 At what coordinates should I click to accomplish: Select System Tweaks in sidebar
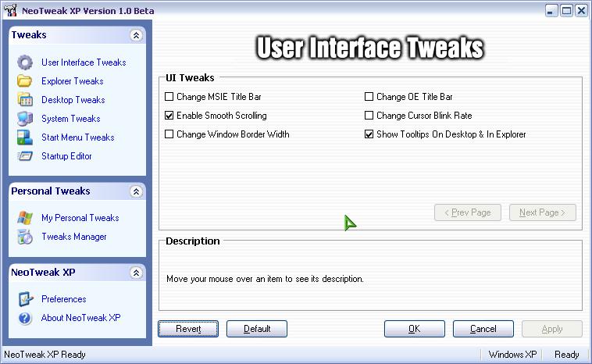pyautogui.click(x=71, y=119)
